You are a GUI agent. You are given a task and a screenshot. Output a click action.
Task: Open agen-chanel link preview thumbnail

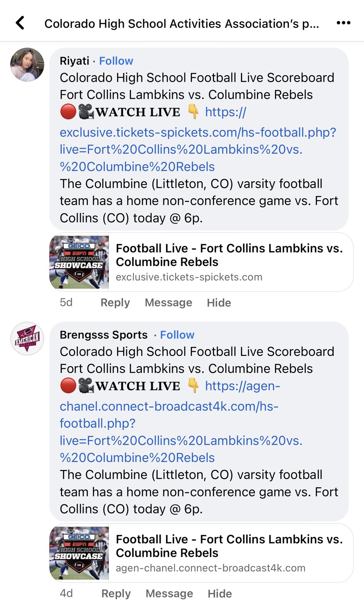click(x=79, y=553)
